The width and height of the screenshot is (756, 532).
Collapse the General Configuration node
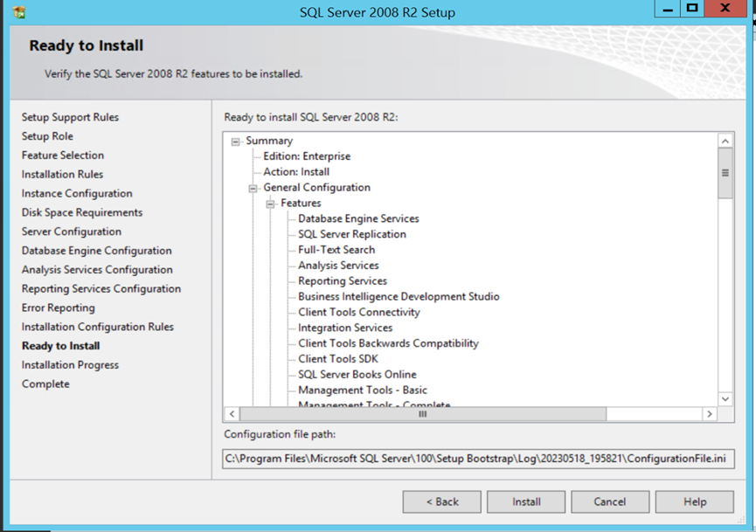pos(253,189)
